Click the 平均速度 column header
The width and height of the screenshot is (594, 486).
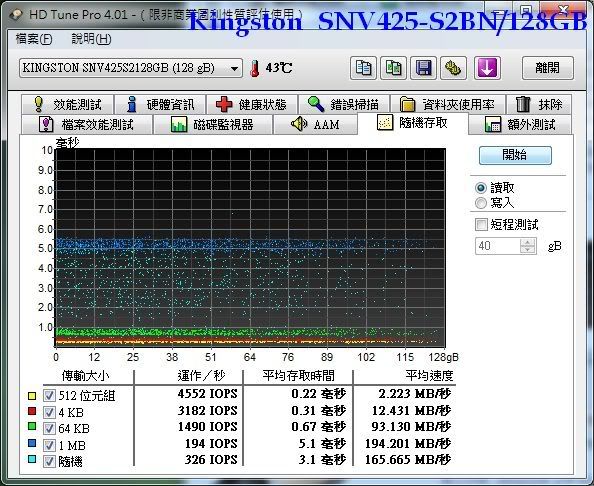tap(429, 376)
